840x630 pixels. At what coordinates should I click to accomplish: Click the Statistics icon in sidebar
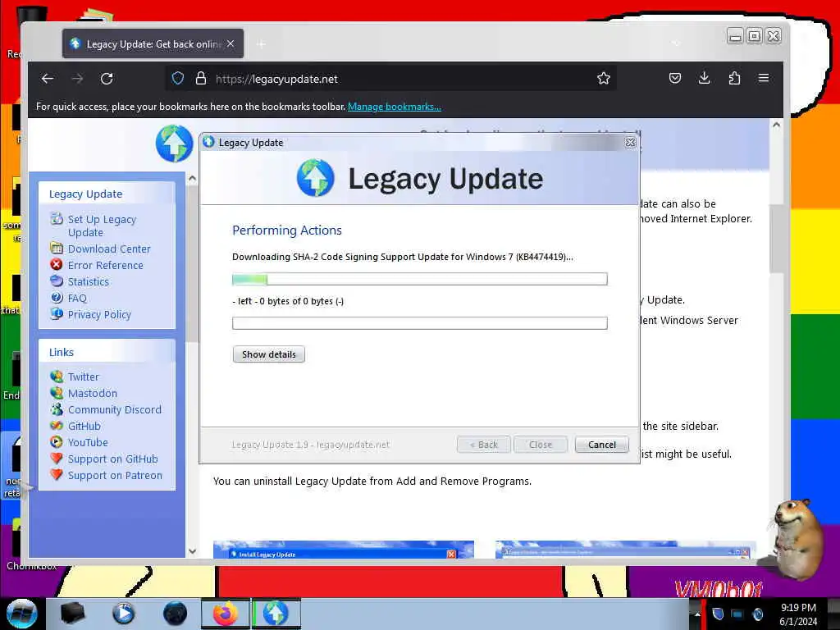[x=57, y=281]
